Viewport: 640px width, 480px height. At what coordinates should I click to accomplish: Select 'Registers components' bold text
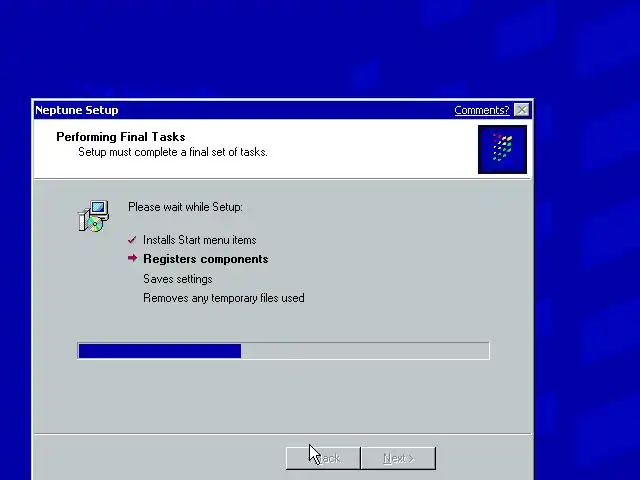[x=206, y=259]
